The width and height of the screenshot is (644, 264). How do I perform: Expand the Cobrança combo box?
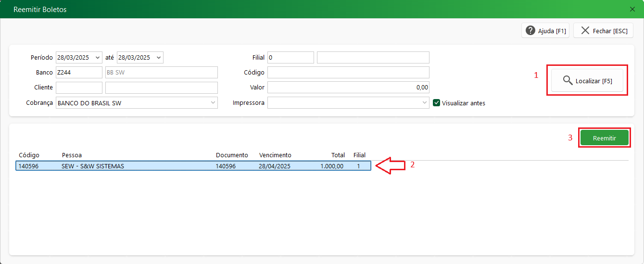point(213,103)
